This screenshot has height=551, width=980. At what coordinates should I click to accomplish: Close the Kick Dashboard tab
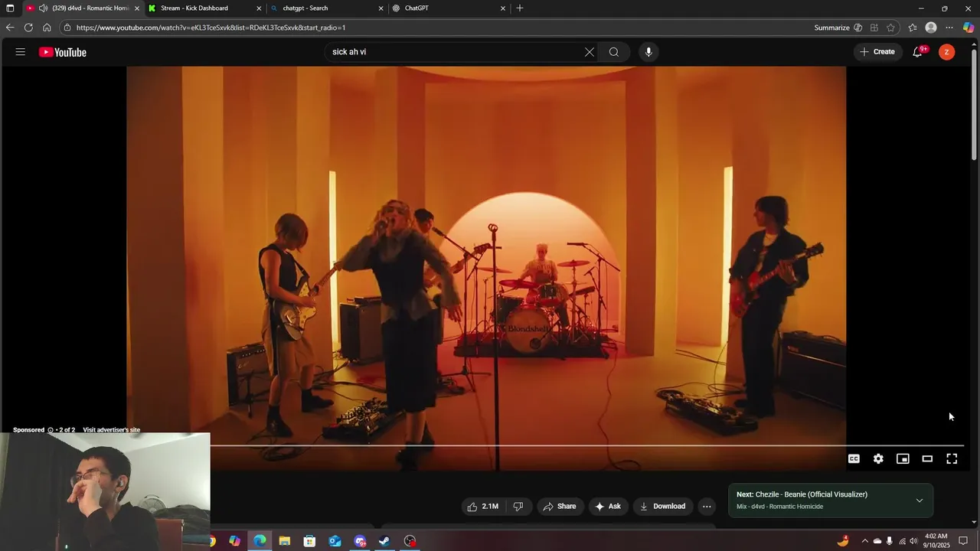coord(259,8)
